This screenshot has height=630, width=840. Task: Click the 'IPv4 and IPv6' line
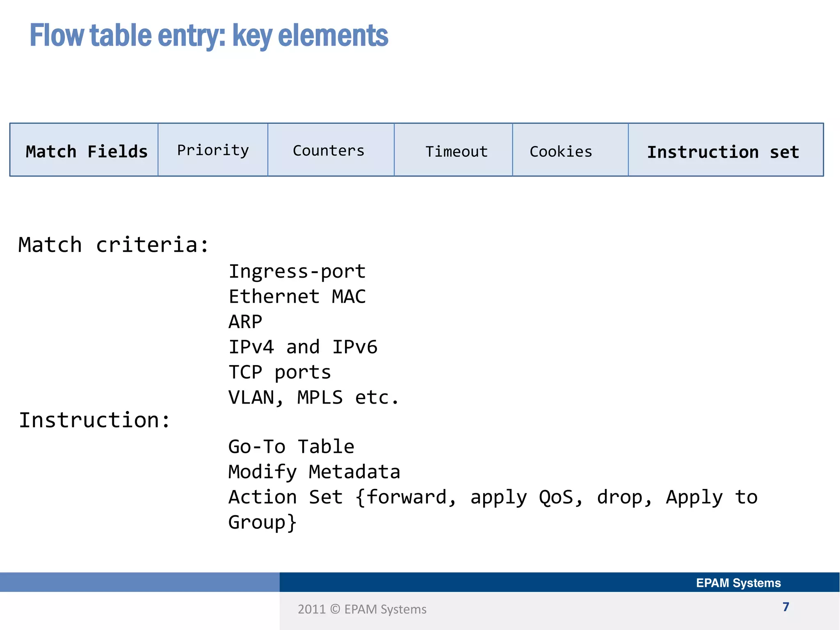(303, 347)
